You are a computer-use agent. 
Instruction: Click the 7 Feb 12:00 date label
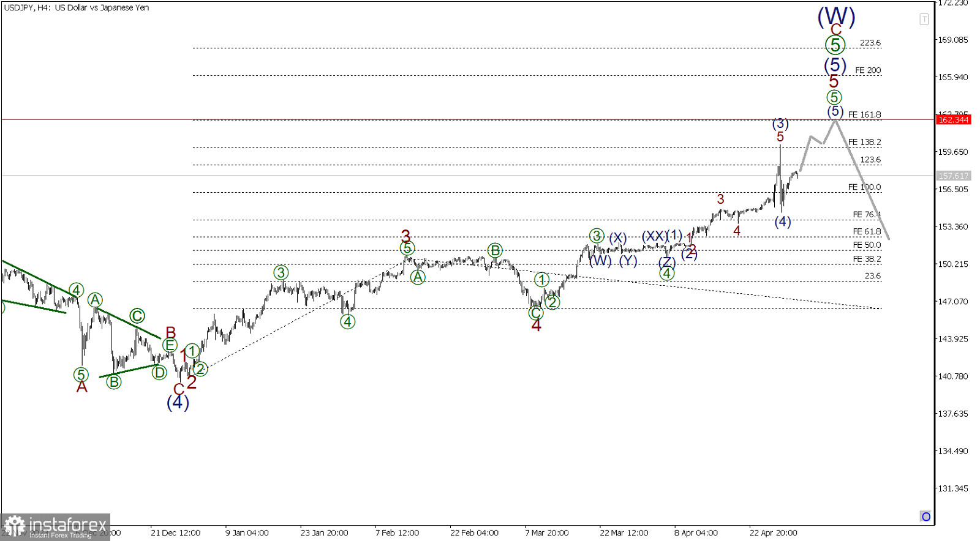click(397, 532)
